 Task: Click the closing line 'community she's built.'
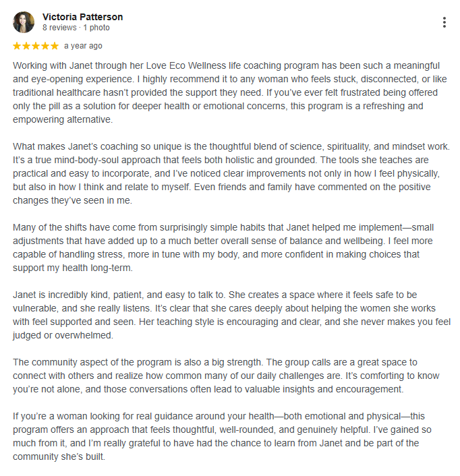tap(59, 456)
